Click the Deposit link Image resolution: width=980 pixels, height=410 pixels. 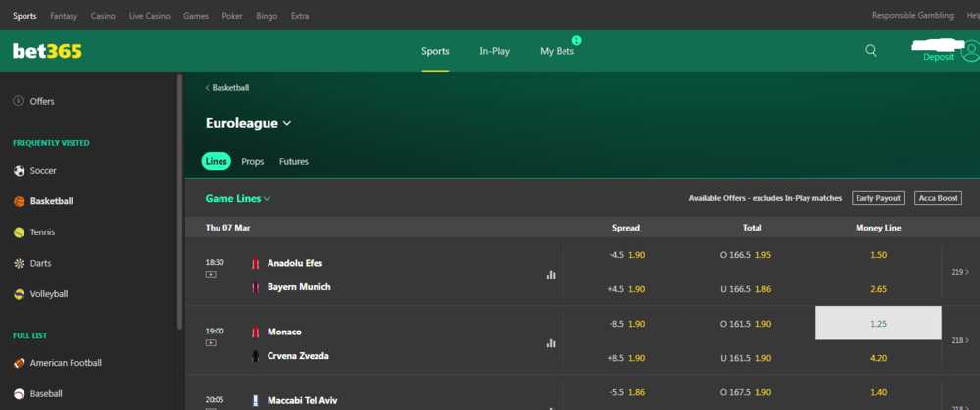click(x=939, y=57)
